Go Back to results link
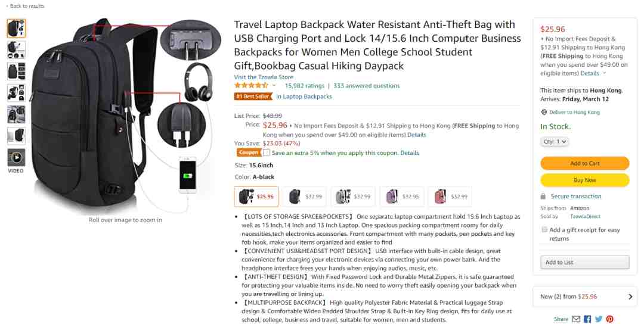The height and width of the screenshot is (324, 644). [25, 6]
